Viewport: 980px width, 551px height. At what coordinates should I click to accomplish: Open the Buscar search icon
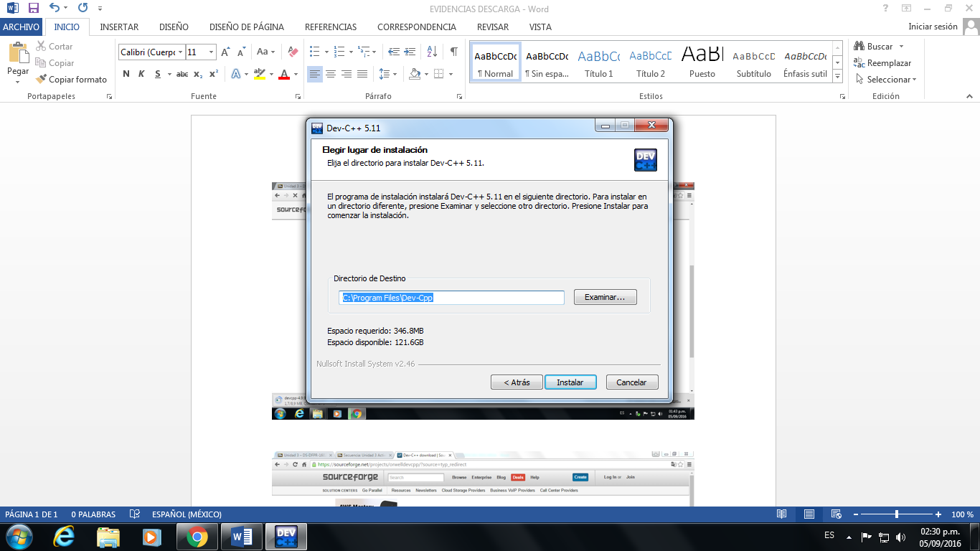tap(859, 47)
